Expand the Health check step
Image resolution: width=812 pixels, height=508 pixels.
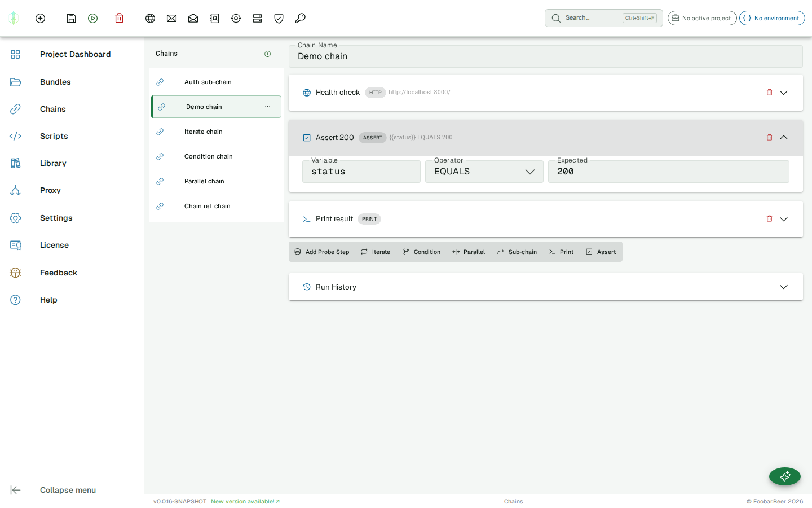click(x=784, y=93)
